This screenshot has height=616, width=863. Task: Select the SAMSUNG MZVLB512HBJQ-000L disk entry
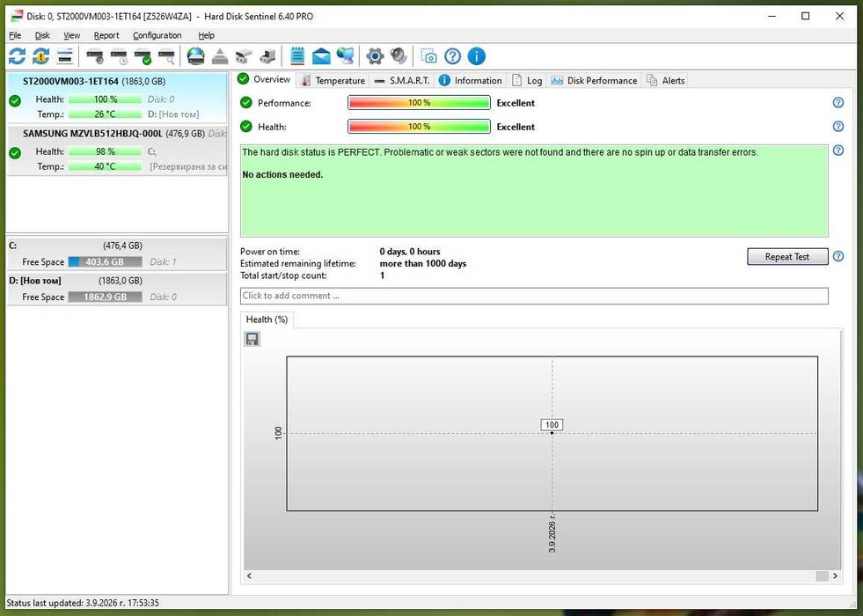117,150
